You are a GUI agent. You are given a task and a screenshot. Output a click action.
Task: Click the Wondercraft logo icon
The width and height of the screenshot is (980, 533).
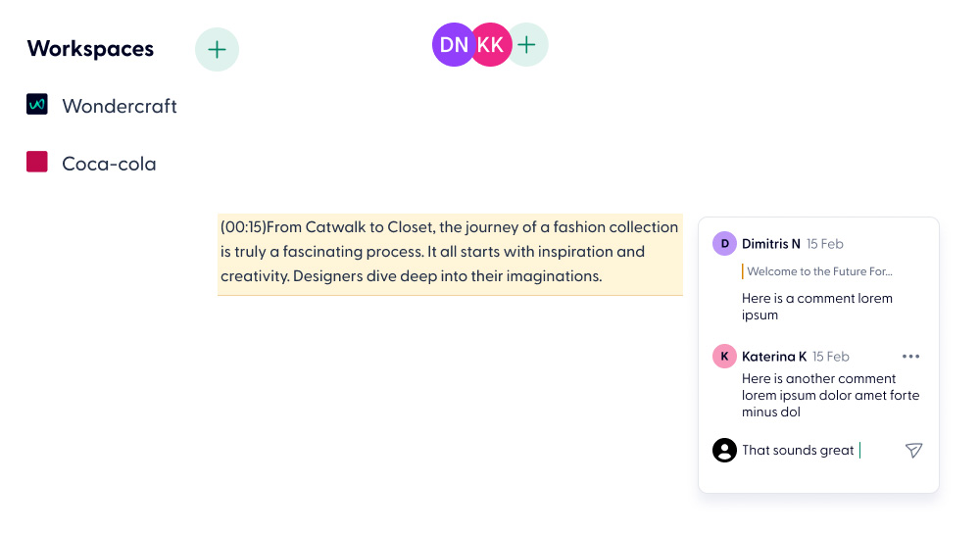37,105
